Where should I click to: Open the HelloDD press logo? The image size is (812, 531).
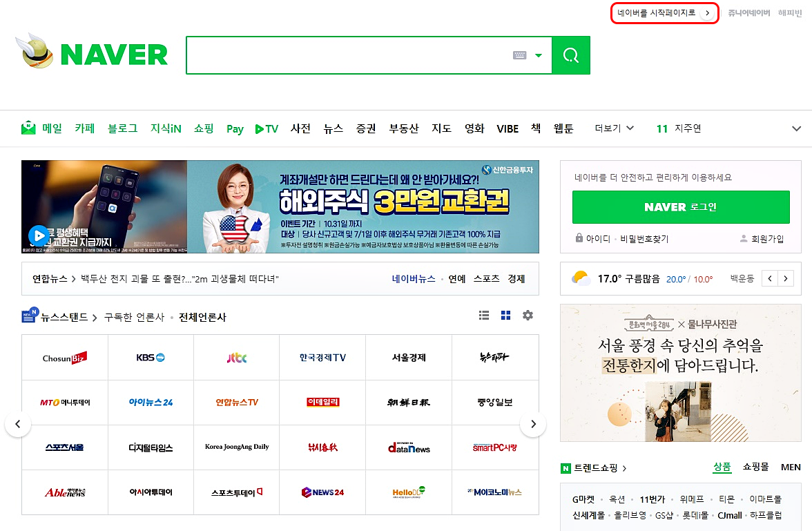(409, 492)
